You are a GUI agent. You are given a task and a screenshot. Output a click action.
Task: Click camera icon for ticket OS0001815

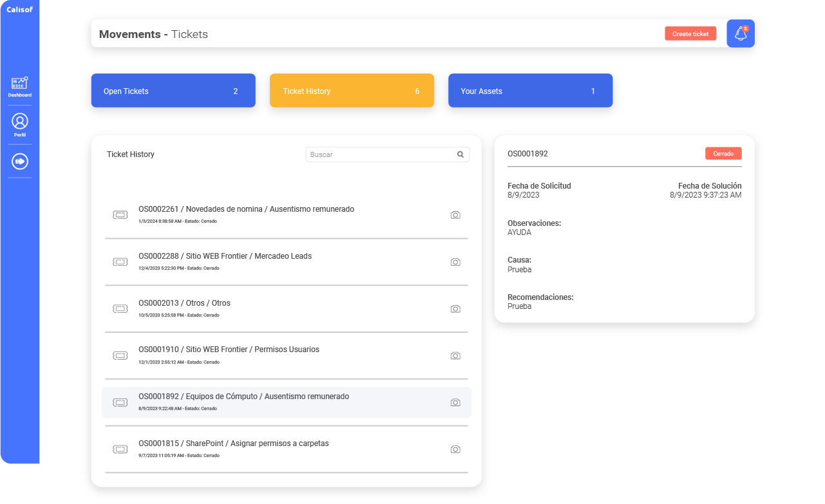point(455,449)
